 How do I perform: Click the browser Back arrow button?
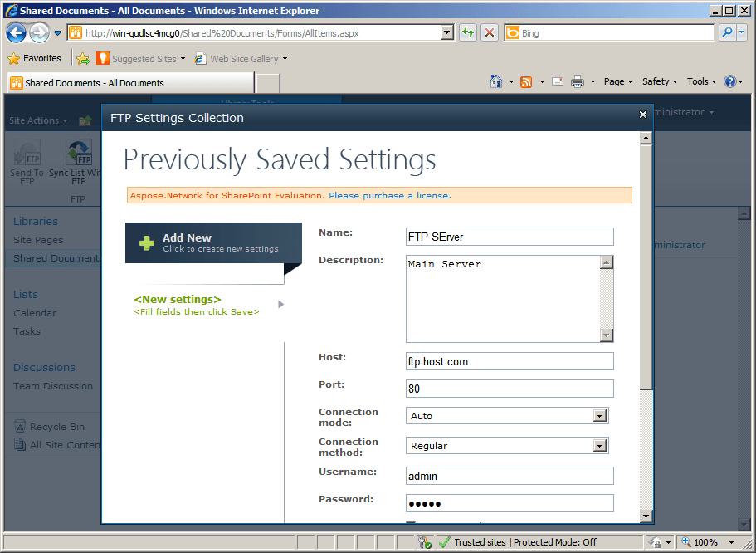(17, 33)
